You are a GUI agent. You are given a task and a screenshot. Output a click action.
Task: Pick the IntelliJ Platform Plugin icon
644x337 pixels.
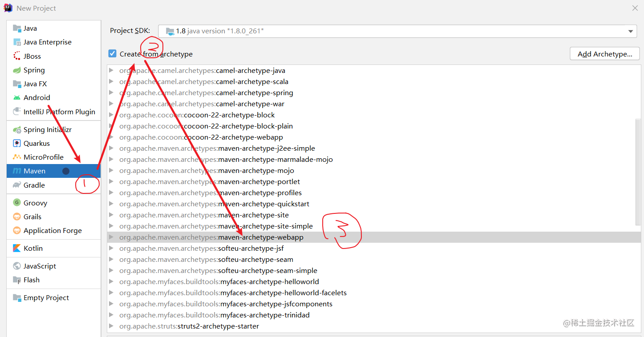pyautogui.click(x=17, y=112)
